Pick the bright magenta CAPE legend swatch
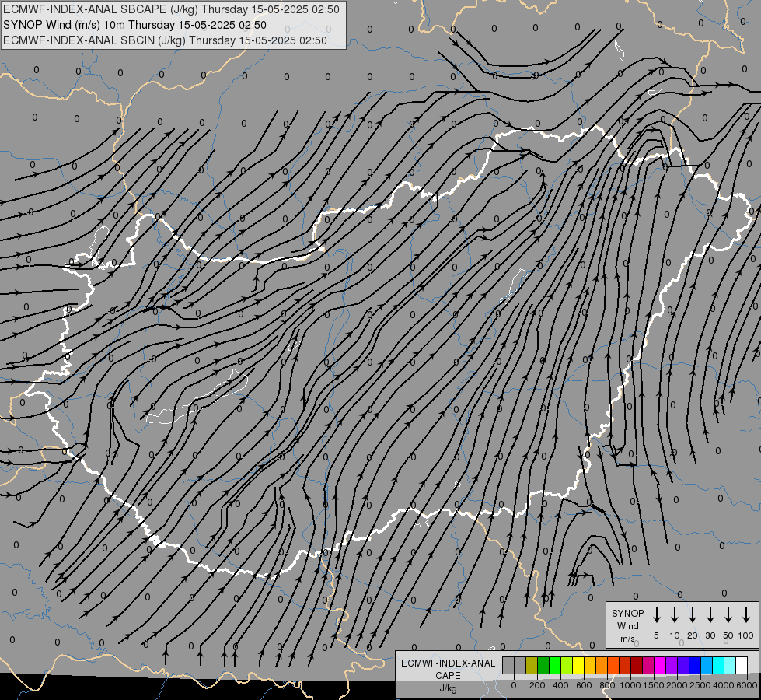 (660, 665)
